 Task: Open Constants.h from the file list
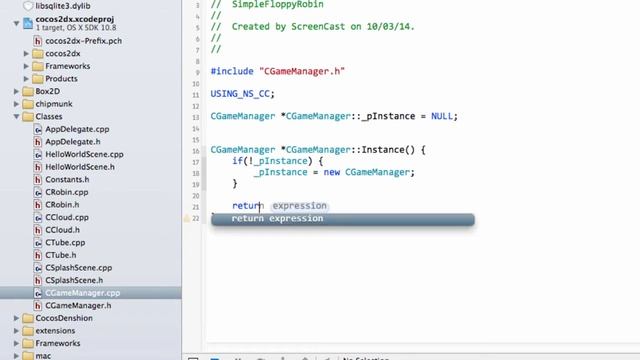click(x=67, y=180)
